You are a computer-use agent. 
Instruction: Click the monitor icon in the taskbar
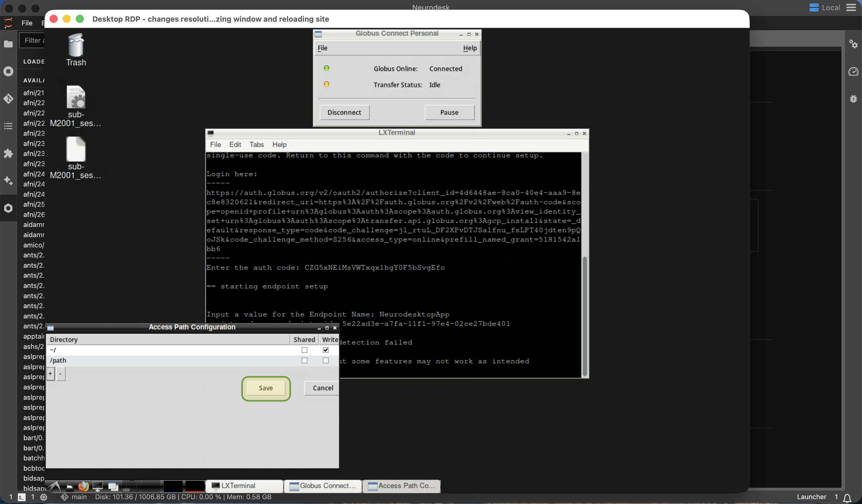[x=98, y=486]
